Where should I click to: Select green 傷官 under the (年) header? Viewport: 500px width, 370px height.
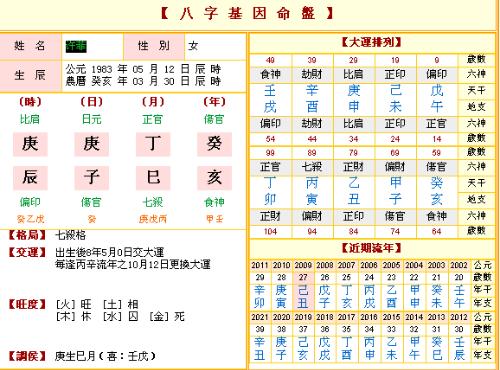pos(214,119)
